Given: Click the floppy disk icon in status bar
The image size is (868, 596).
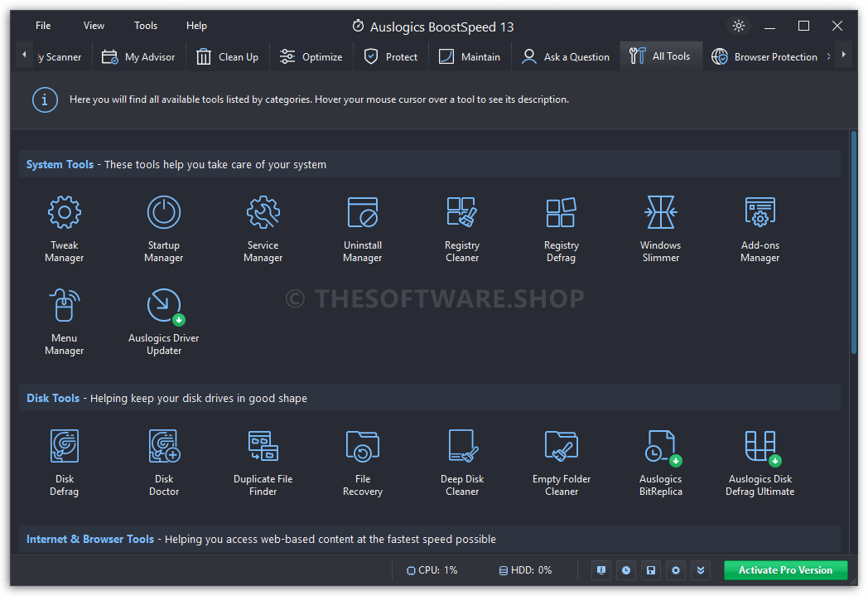Looking at the screenshot, I should 651,570.
